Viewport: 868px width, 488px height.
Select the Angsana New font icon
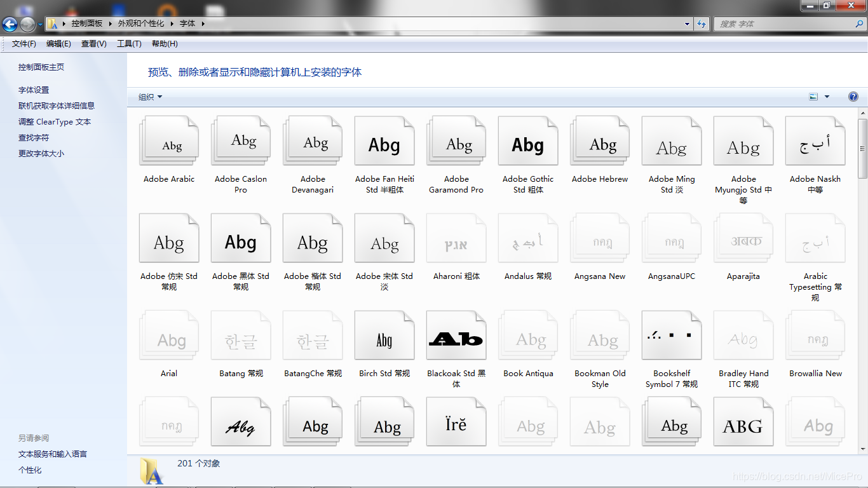pos(600,238)
